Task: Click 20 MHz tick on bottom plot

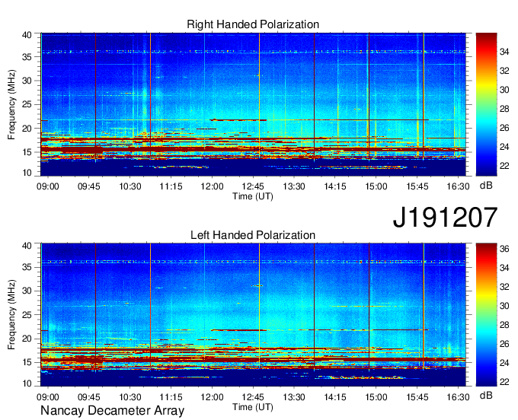Action: pos(27,339)
